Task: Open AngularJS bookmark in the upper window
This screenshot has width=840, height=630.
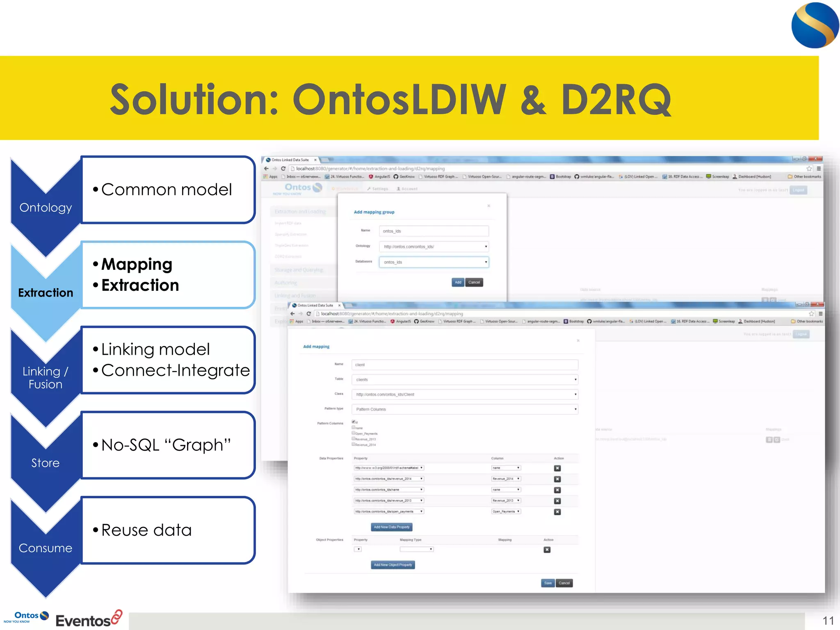Action: [x=379, y=177]
